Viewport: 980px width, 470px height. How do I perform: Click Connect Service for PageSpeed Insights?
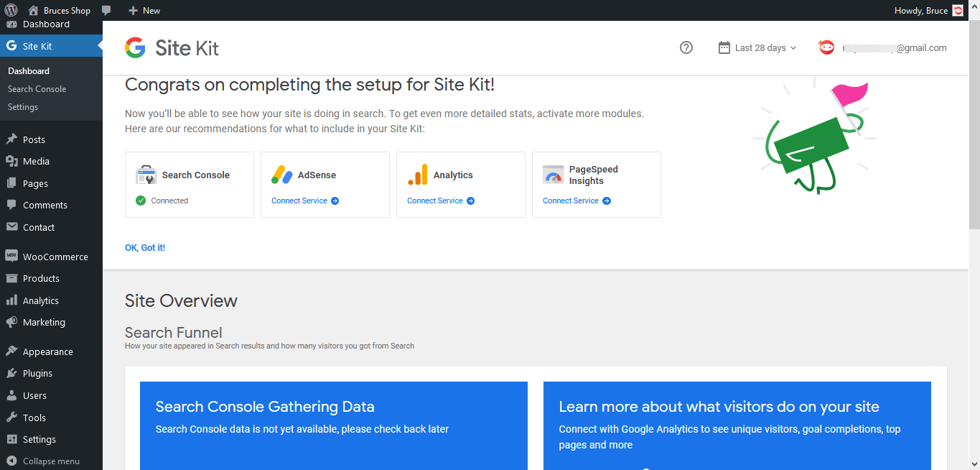click(x=577, y=201)
